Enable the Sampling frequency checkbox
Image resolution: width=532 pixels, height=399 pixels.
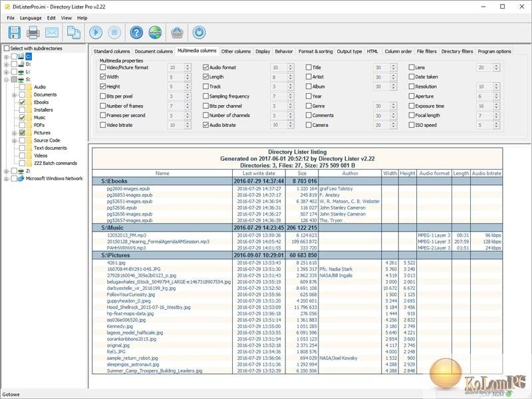205,96
